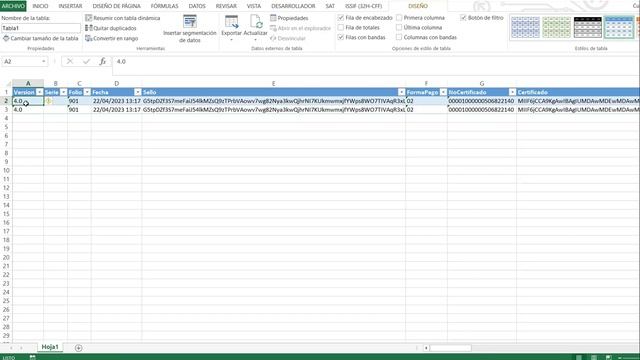Switch to the DATOS tab
The image size is (640, 360).
[197, 6]
